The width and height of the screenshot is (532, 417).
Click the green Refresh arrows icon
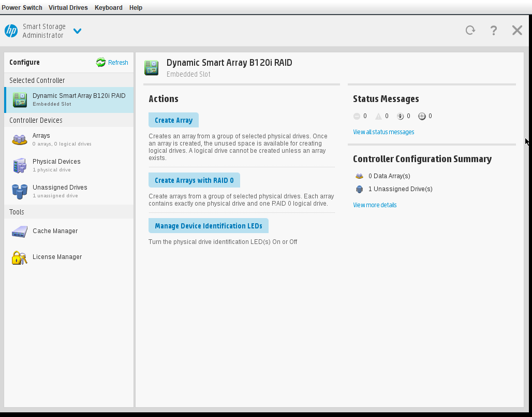coord(101,62)
